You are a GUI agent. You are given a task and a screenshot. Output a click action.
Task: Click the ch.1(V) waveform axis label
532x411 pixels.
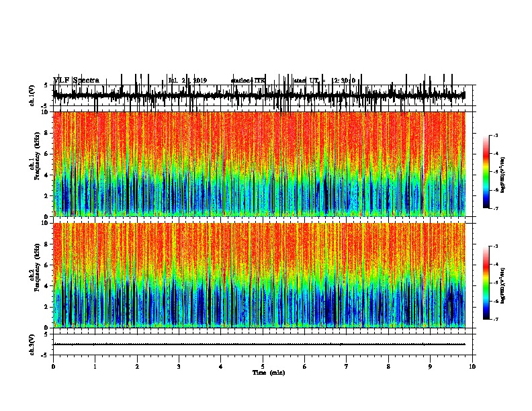32,95
